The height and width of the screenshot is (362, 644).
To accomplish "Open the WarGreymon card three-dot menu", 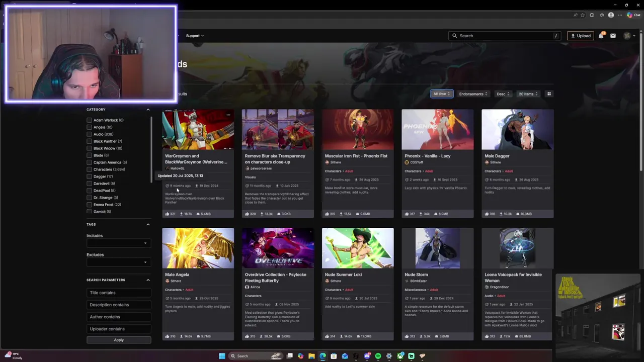I will tap(228, 115).
